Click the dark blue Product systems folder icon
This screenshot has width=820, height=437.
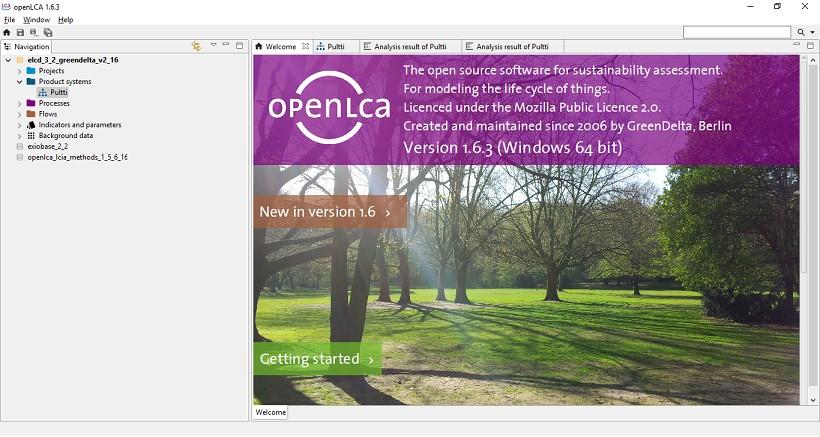[31, 82]
